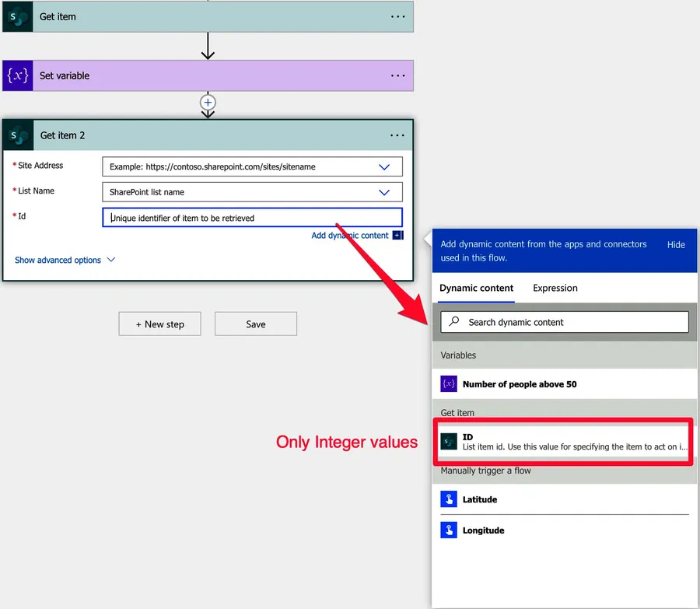Select the Dynamic content tab

tap(476, 288)
